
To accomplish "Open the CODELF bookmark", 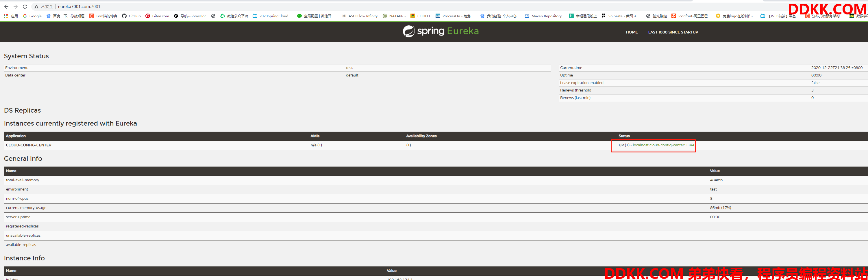I will (421, 16).
